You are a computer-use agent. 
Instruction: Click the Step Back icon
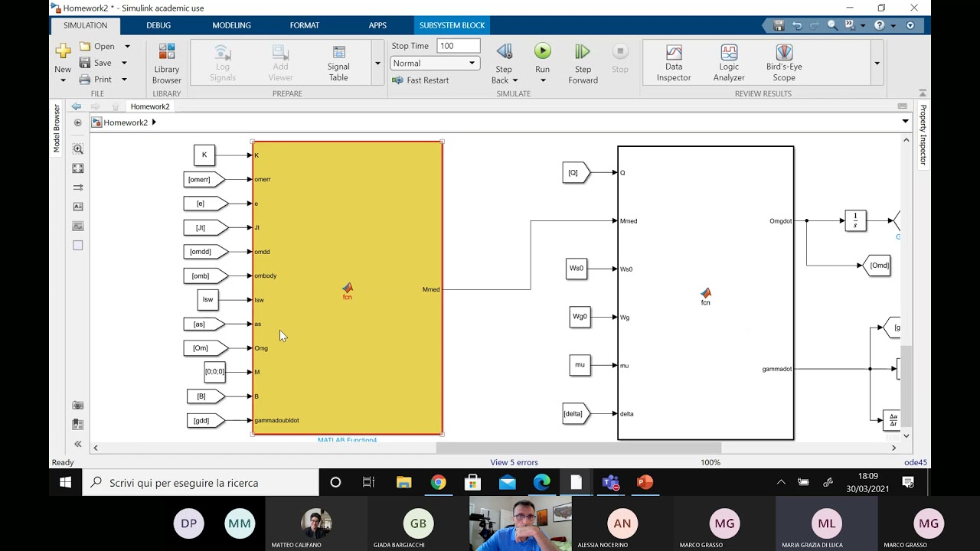coord(504,51)
